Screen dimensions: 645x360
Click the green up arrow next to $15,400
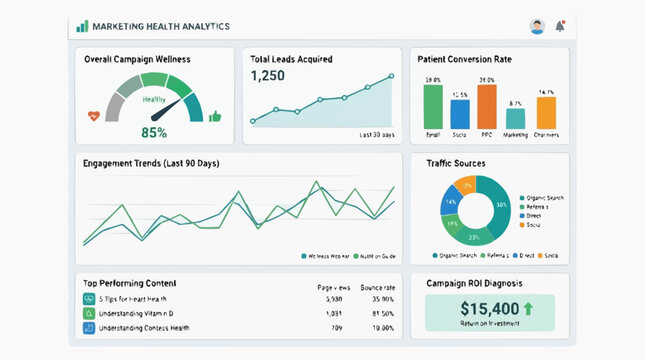click(x=528, y=309)
